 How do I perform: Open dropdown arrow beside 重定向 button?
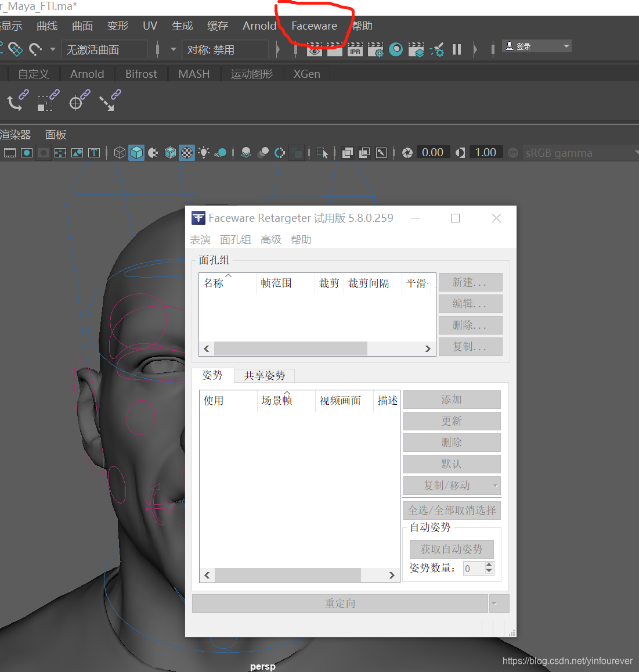click(x=499, y=603)
